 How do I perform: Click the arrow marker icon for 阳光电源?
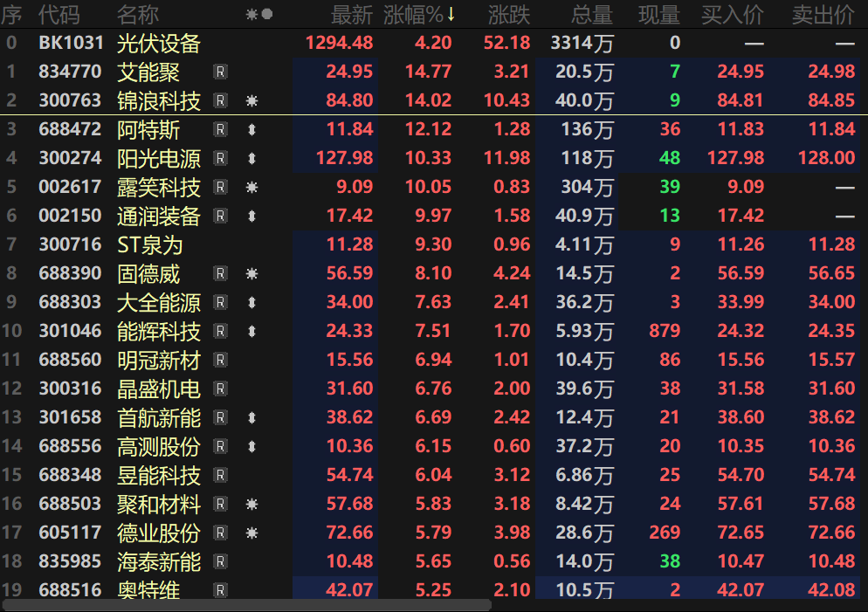tap(251, 158)
